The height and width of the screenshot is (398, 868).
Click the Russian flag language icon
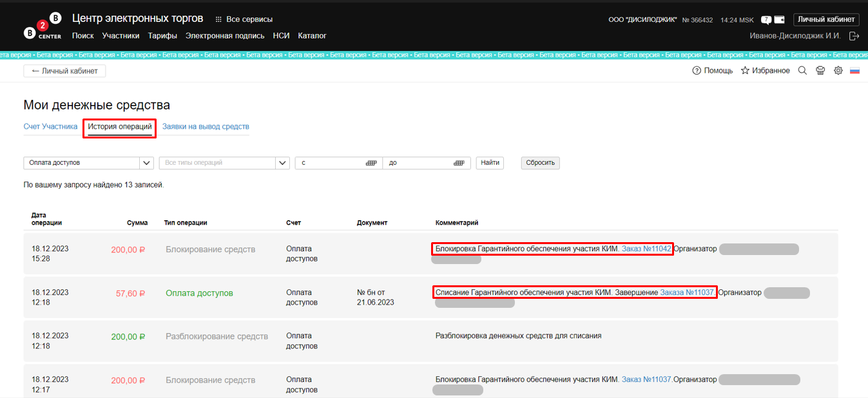click(855, 71)
